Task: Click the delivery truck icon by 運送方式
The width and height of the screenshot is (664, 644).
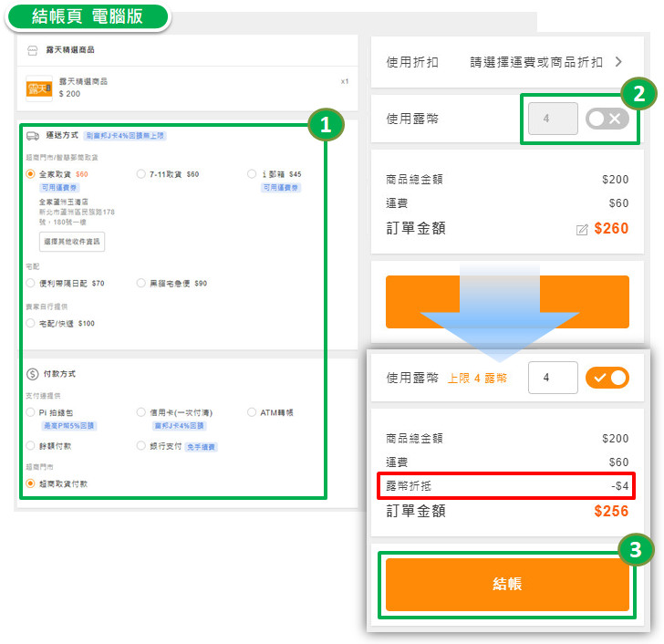Action: coord(33,136)
